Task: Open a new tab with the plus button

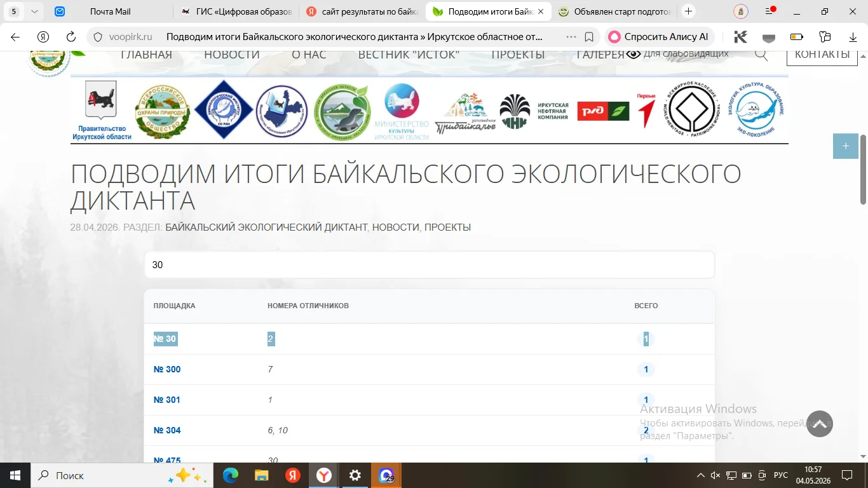Action: click(x=688, y=11)
